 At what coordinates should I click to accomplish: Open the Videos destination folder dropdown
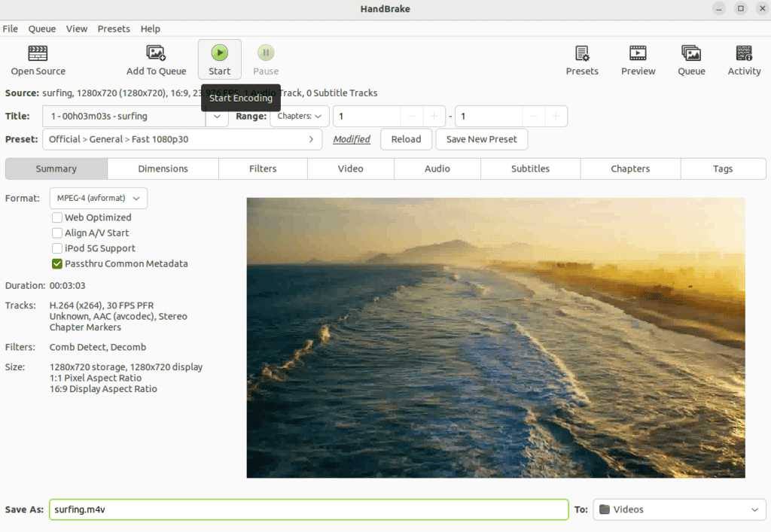pos(678,509)
